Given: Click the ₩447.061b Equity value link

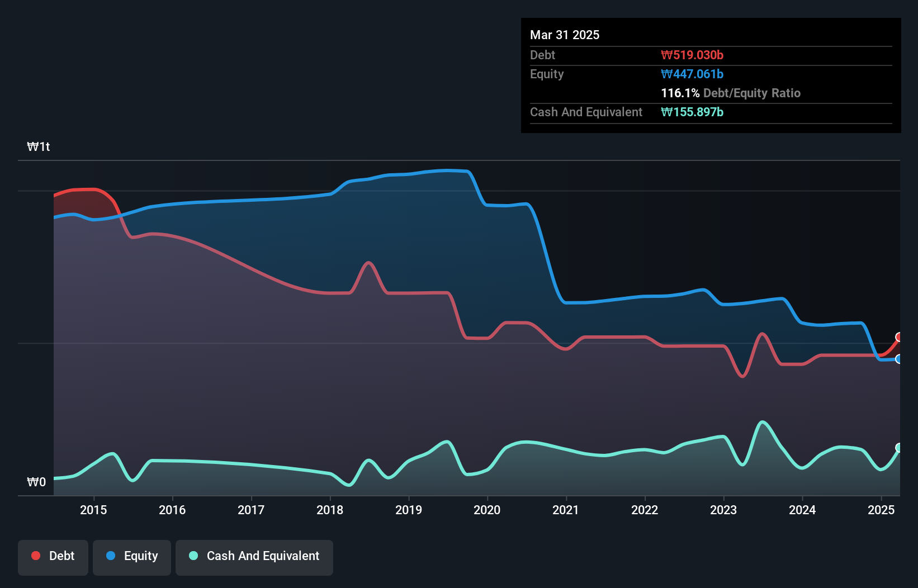Looking at the screenshot, I should click(692, 74).
